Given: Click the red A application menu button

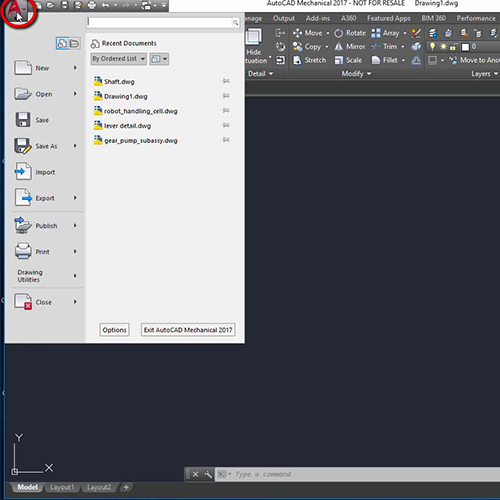Looking at the screenshot, I should point(16,10).
